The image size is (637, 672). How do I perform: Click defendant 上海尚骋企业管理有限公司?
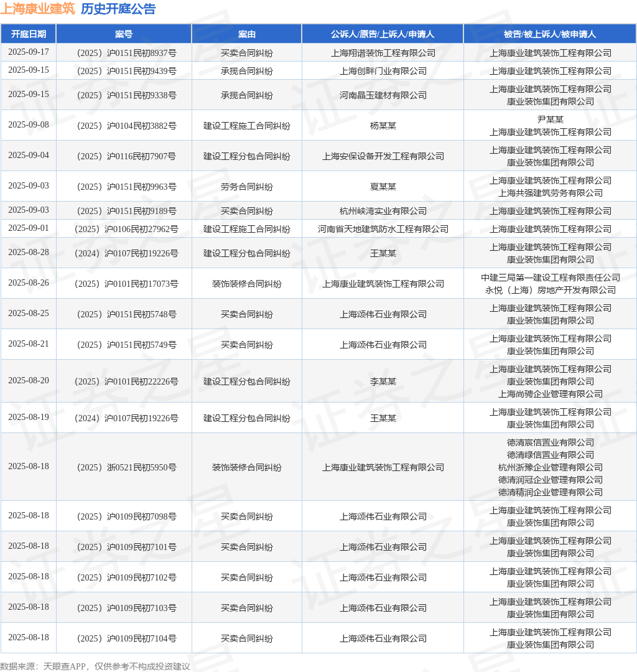coord(551,394)
